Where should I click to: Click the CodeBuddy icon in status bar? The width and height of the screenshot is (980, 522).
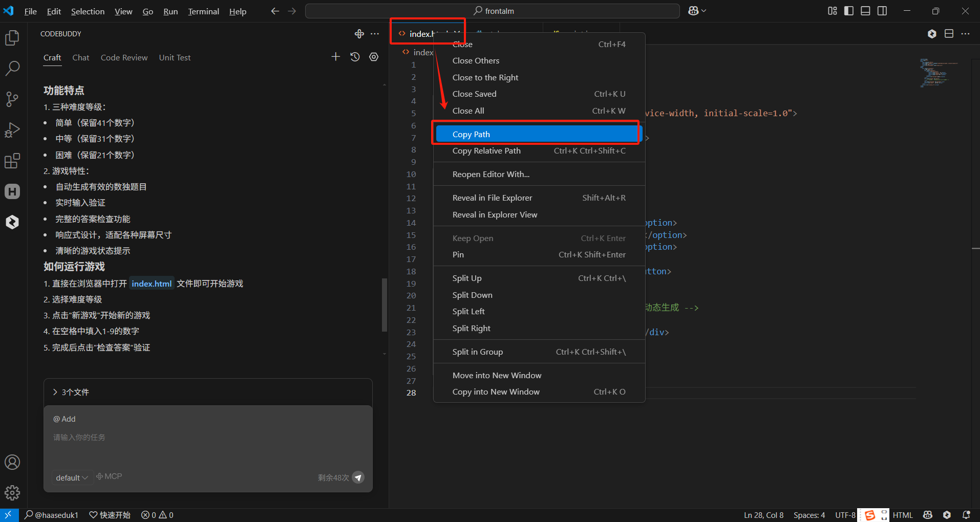point(947,515)
